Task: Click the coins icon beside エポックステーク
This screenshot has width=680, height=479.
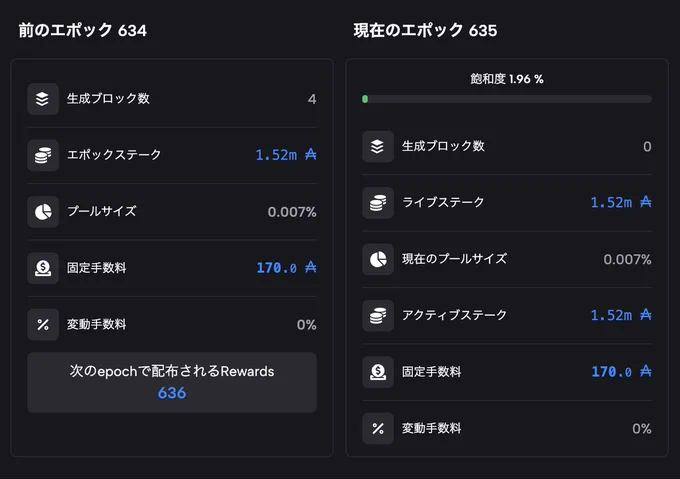Action: pyautogui.click(x=42, y=155)
